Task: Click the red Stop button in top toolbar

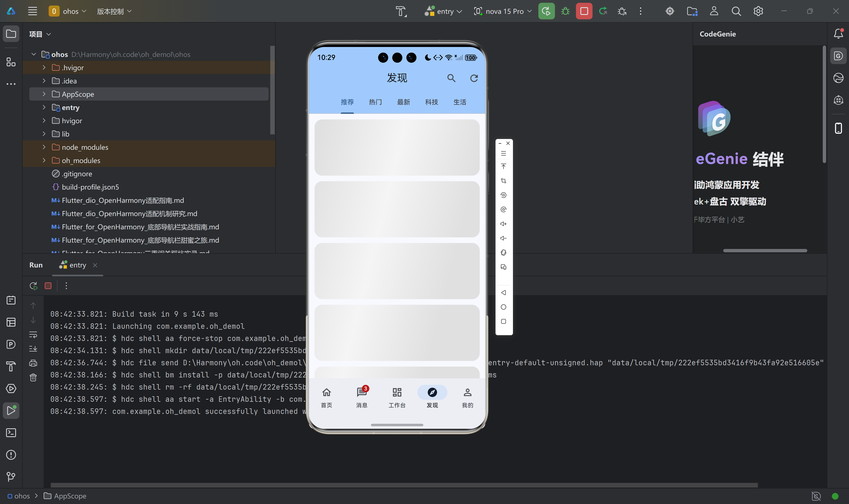Action: point(584,11)
